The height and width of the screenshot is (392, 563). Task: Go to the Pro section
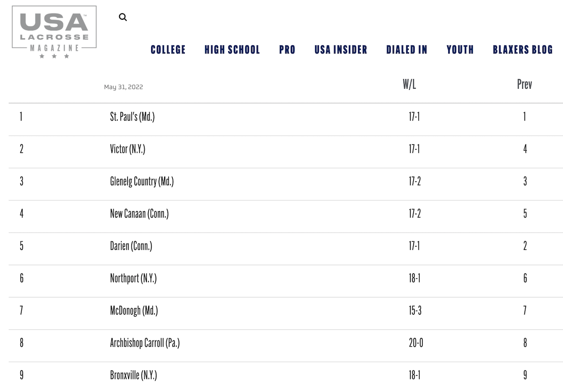point(287,50)
